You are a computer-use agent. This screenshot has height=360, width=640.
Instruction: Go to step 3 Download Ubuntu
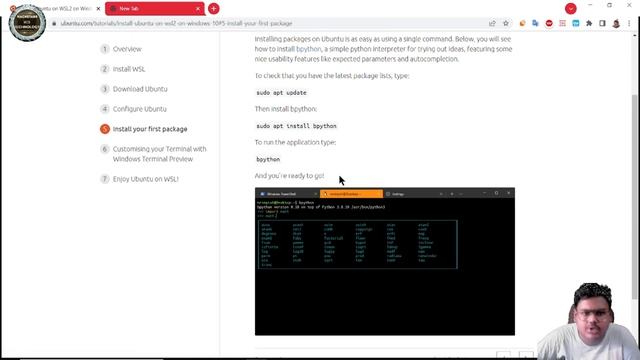pyautogui.click(x=140, y=89)
